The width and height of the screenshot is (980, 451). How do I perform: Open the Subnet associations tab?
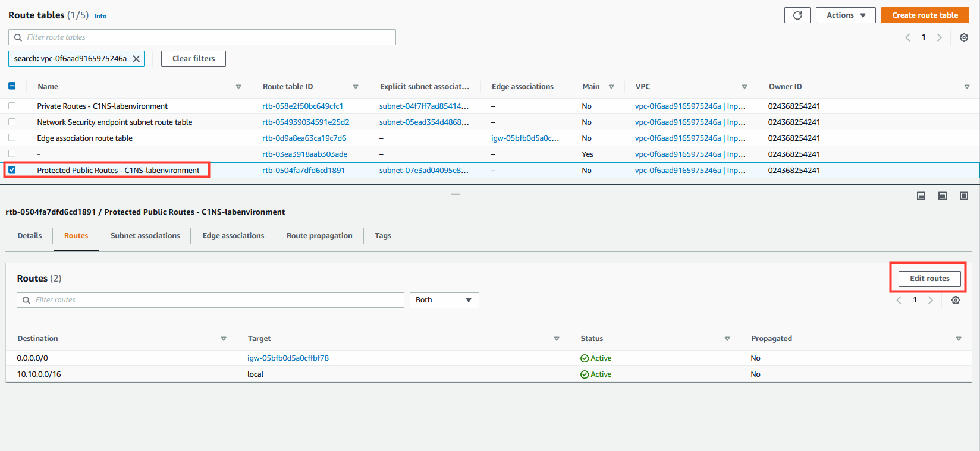pyautogui.click(x=145, y=236)
